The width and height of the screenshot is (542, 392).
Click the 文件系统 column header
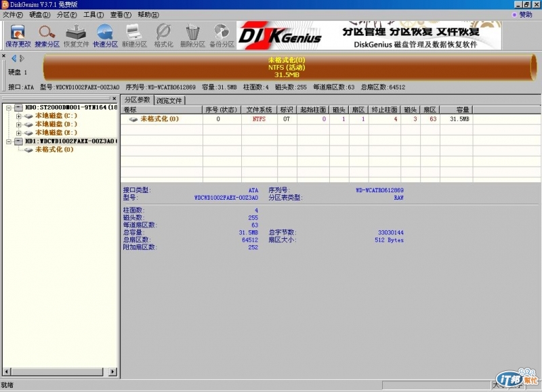259,110
